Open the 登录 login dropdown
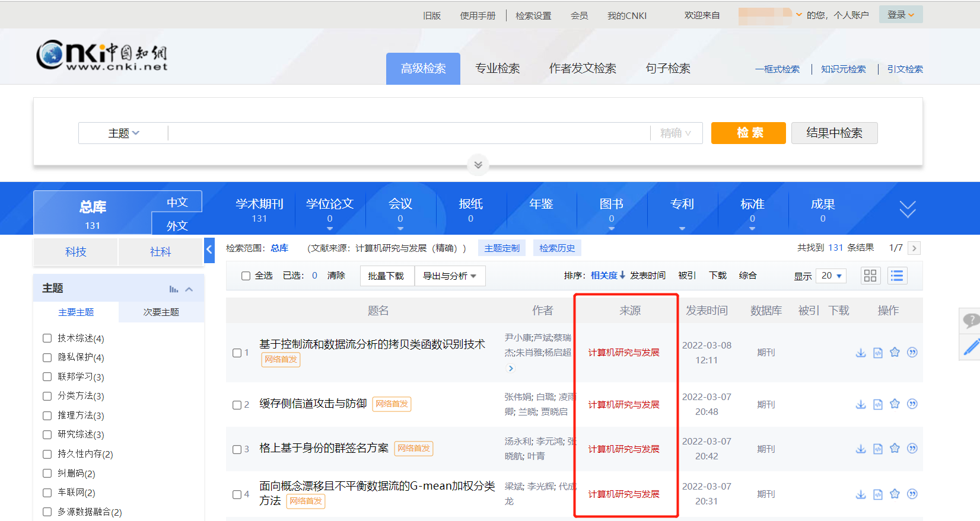 tap(901, 15)
